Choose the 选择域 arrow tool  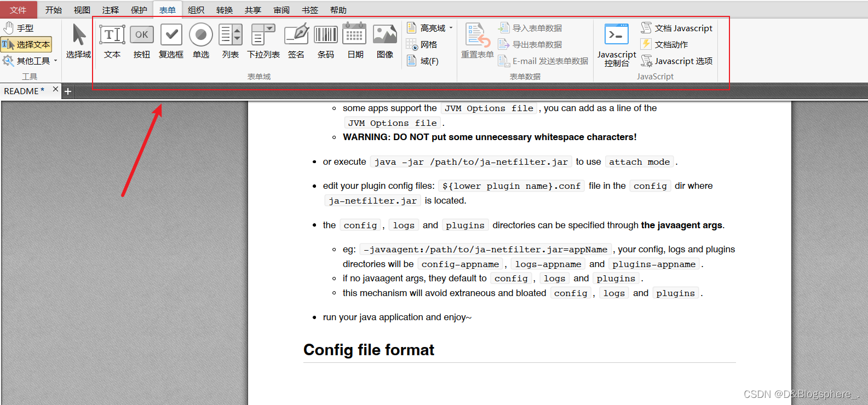coord(78,41)
